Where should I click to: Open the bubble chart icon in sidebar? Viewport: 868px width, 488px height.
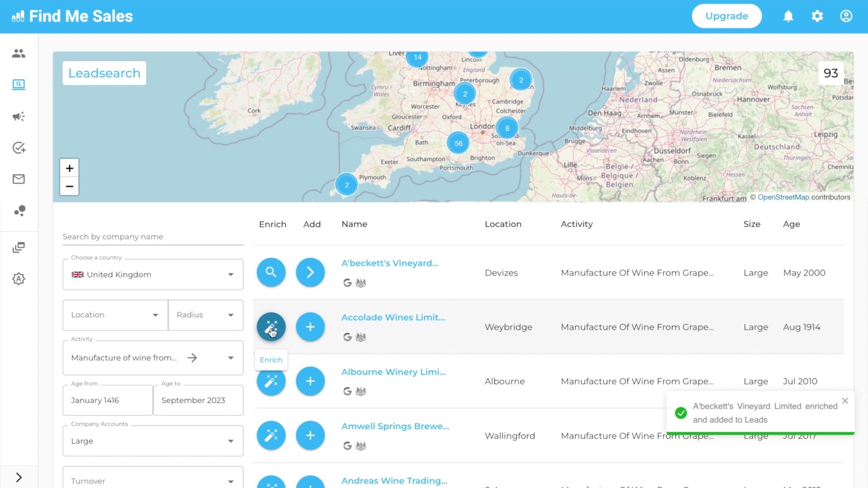(19, 211)
